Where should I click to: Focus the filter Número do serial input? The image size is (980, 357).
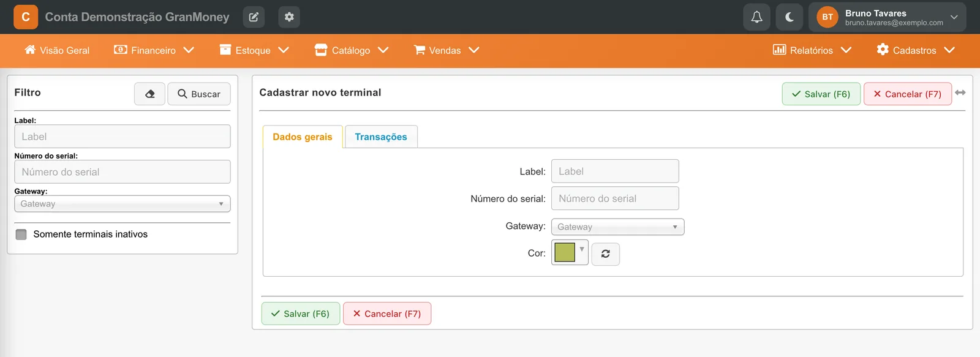pos(123,172)
